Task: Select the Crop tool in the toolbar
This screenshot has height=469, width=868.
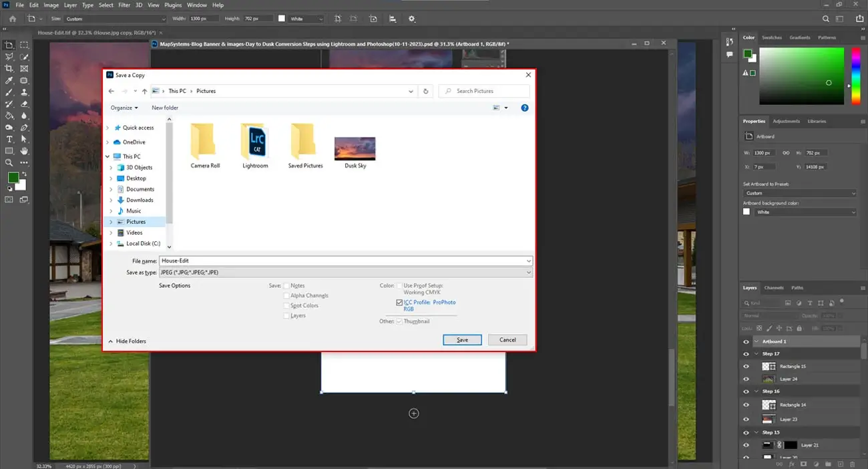Action: pyautogui.click(x=9, y=68)
